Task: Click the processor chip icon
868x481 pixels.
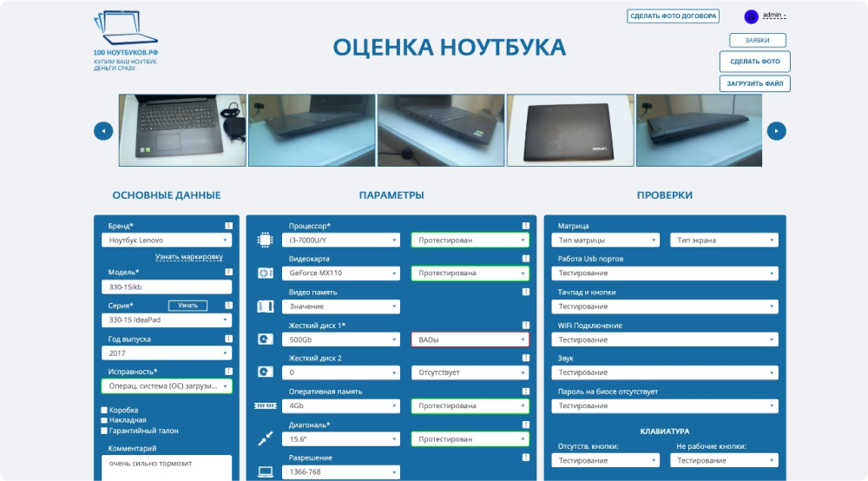Action: pyautogui.click(x=266, y=240)
